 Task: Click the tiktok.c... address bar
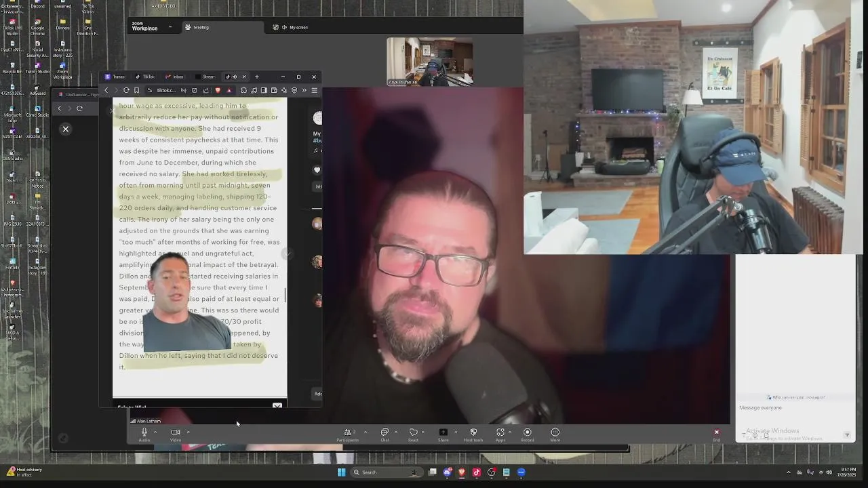point(166,90)
